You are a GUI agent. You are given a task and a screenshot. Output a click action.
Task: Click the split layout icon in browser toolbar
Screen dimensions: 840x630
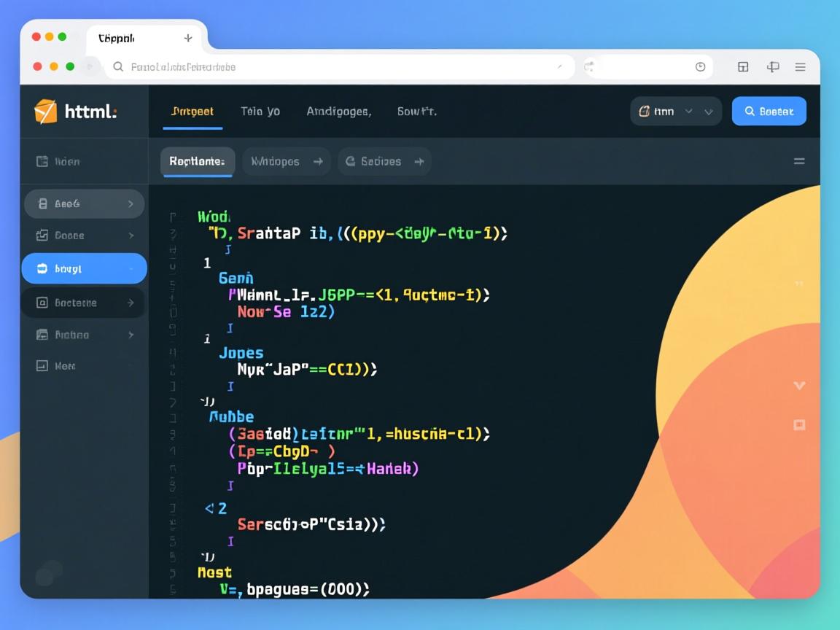[x=743, y=67]
